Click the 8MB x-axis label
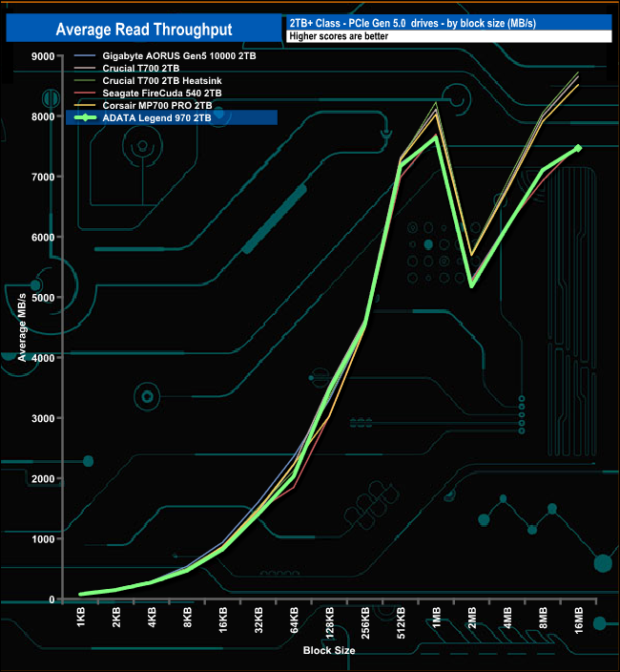The width and height of the screenshot is (620, 672). 543,618
